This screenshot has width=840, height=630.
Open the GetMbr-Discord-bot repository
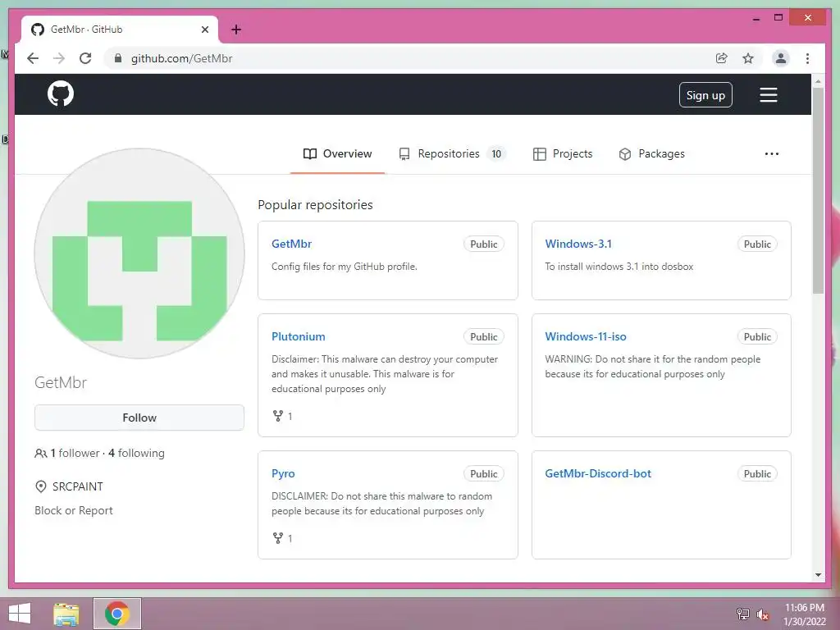598,473
